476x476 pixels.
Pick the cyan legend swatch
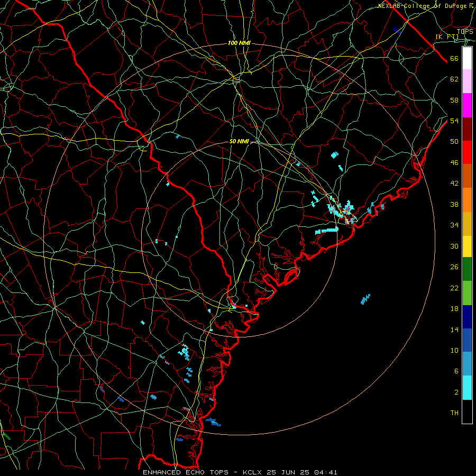pos(467,388)
